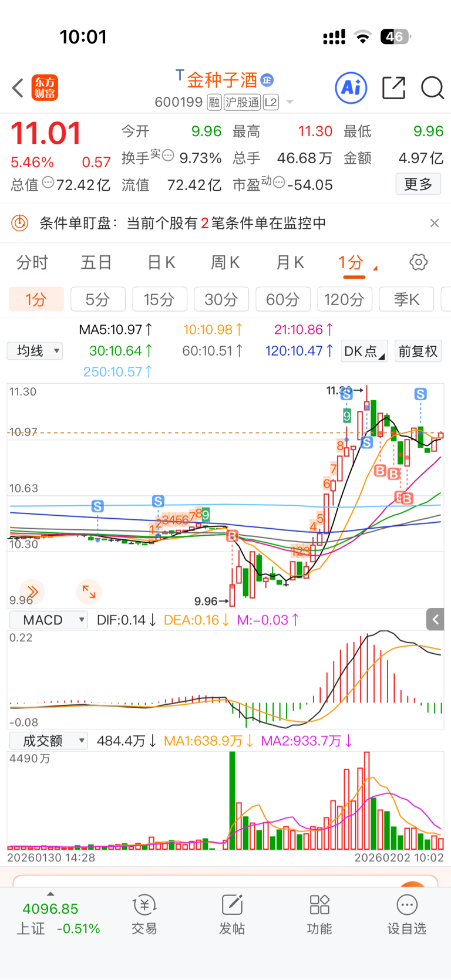
Task: Tap the DIF:0.14 reading
Action: 126,620
